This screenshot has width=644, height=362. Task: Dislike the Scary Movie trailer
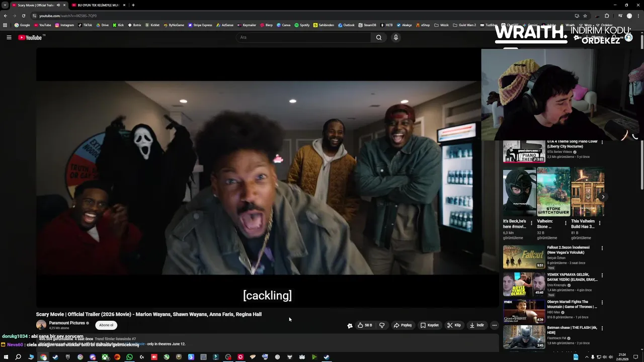382,325
